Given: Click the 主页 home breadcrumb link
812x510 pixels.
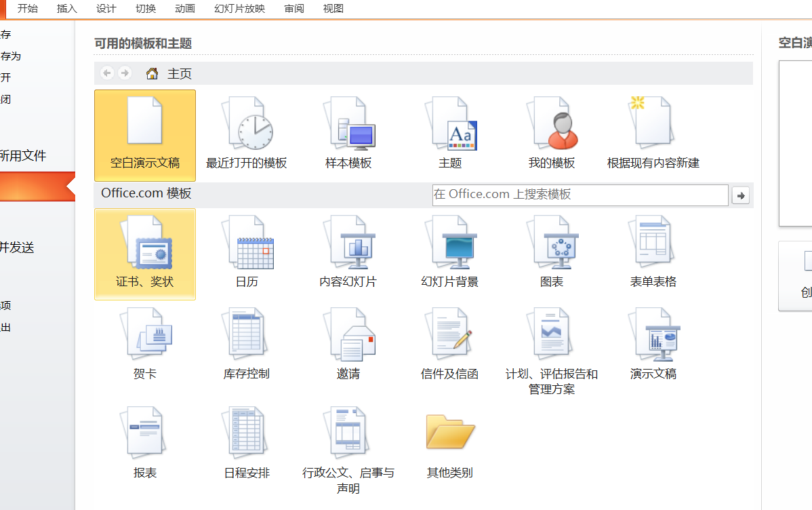Looking at the screenshot, I should 179,73.
